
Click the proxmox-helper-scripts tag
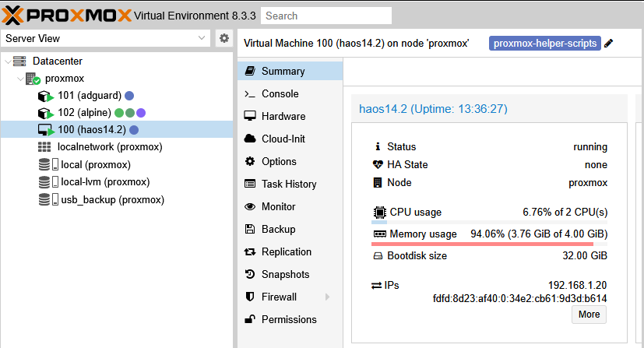pos(545,44)
